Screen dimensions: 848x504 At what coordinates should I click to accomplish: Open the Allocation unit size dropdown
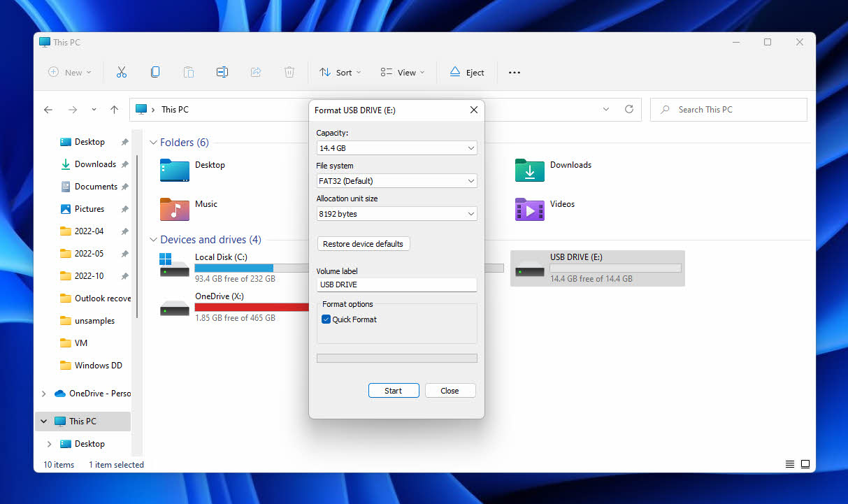click(396, 214)
